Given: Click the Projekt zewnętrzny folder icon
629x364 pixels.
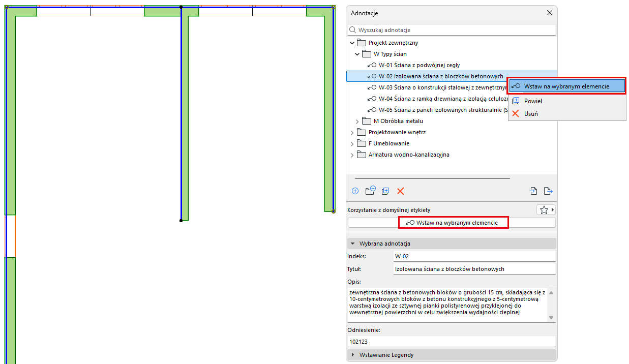Looking at the screenshot, I should coord(362,43).
